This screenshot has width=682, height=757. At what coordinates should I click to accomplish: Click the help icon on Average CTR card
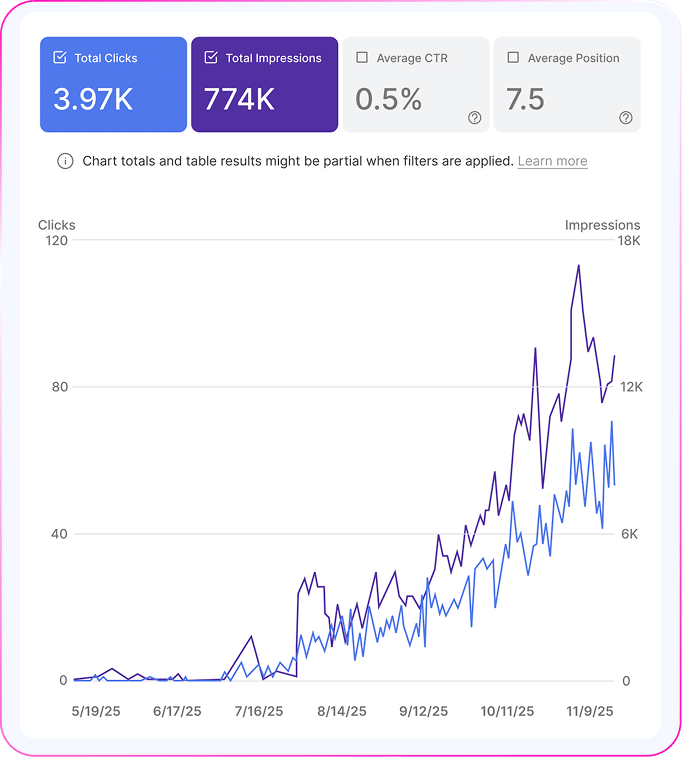tap(474, 118)
